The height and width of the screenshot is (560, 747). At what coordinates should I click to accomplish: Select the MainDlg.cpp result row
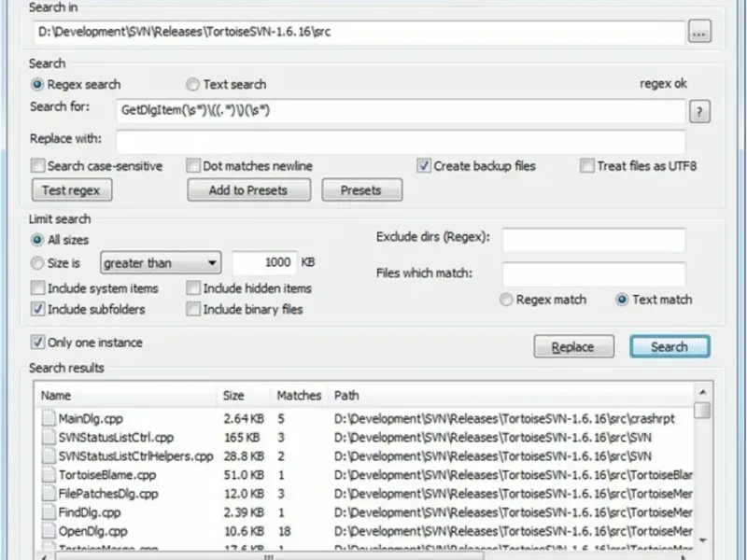click(x=364, y=418)
